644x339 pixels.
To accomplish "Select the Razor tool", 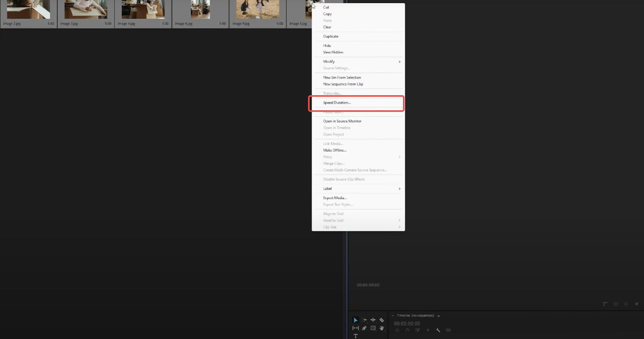I will click(x=382, y=320).
